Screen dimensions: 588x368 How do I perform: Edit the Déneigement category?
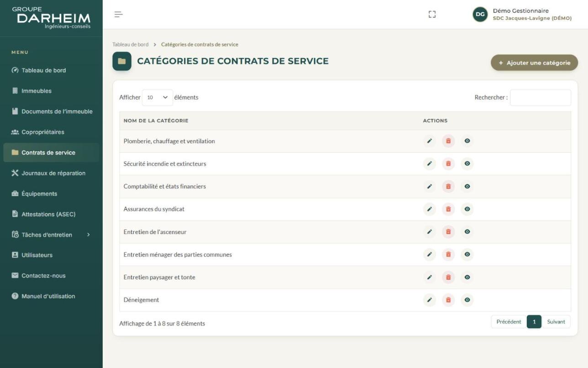pos(430,300)
